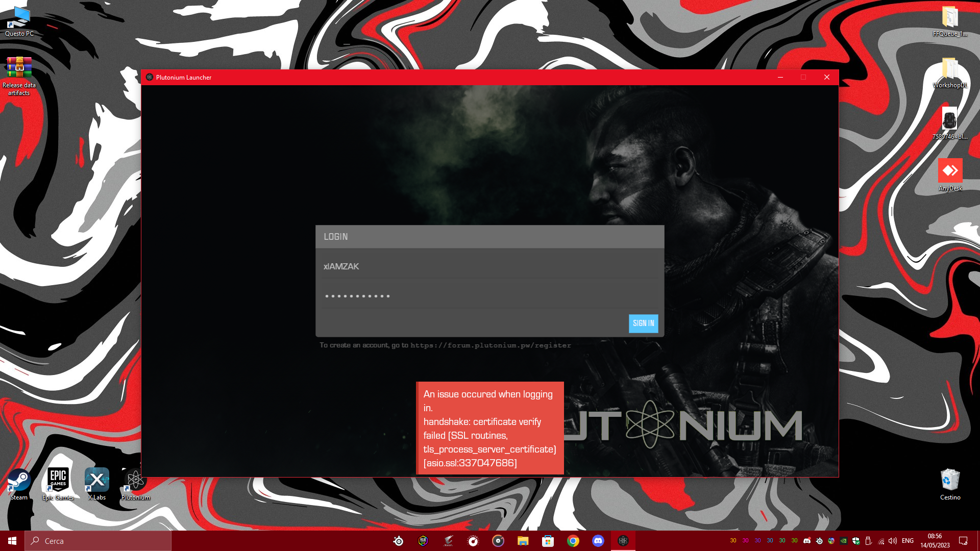Open the notification center icon
Viewport: 980px width, 551px height.
click(963, 541)
